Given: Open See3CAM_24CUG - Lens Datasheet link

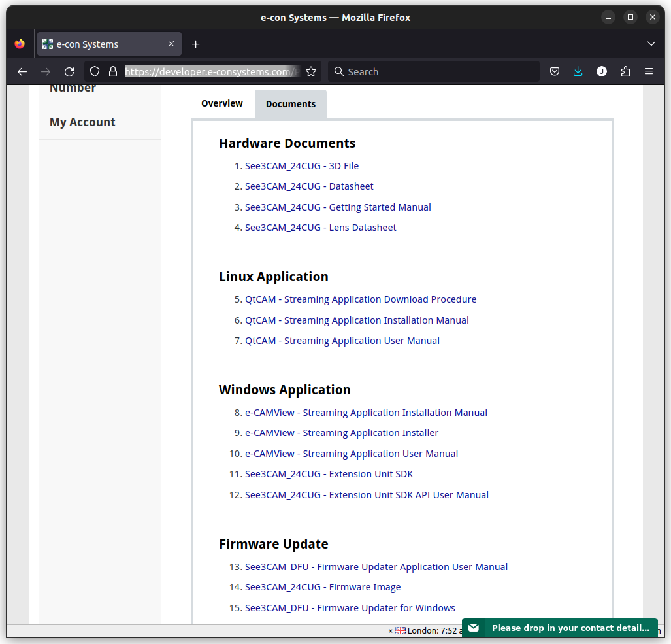Looking at the screenshot, I should click(x=321, y=228).
